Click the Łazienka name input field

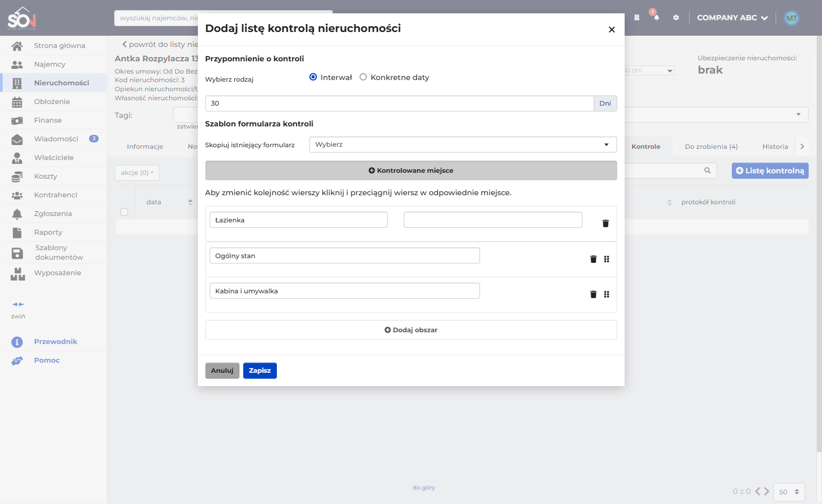pyautogui.click(x=299, y=220)
